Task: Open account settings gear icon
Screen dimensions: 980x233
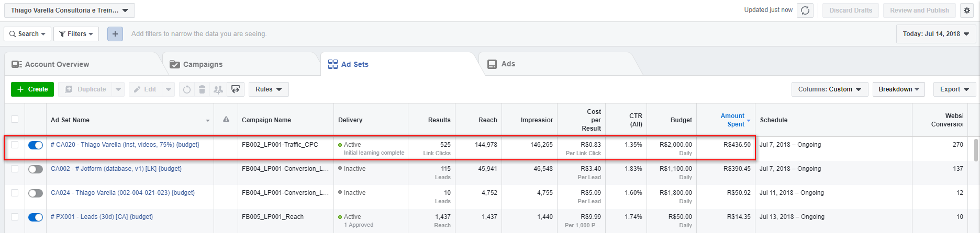Action: point(967,10)
